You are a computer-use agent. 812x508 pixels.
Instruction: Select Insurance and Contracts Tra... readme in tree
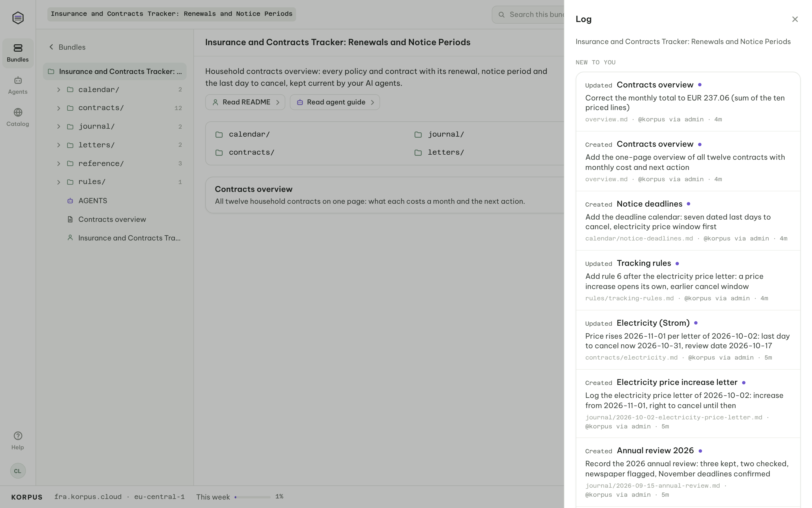click(x=115, y=238)
